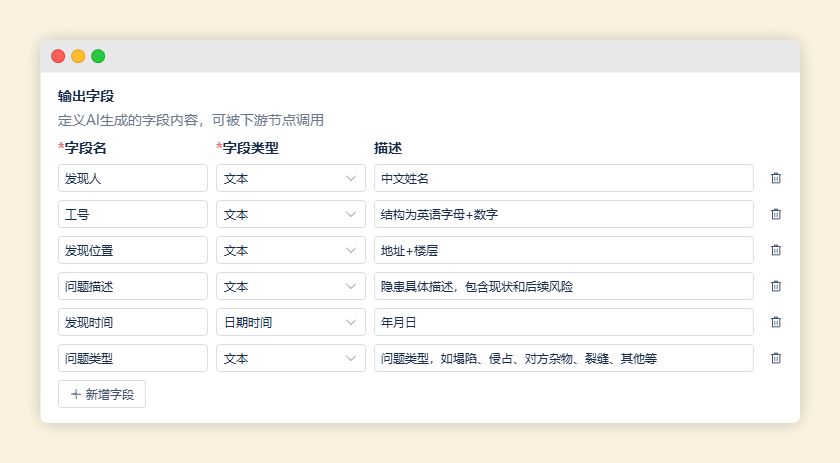The image size is (840, 463).
Task: Click the 年月日 description field
Action: click(x=563, y=322)
